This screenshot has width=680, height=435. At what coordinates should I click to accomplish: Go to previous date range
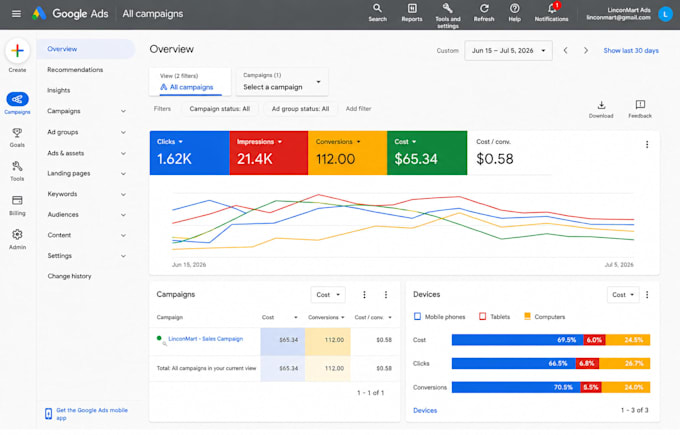click(566, 51)
